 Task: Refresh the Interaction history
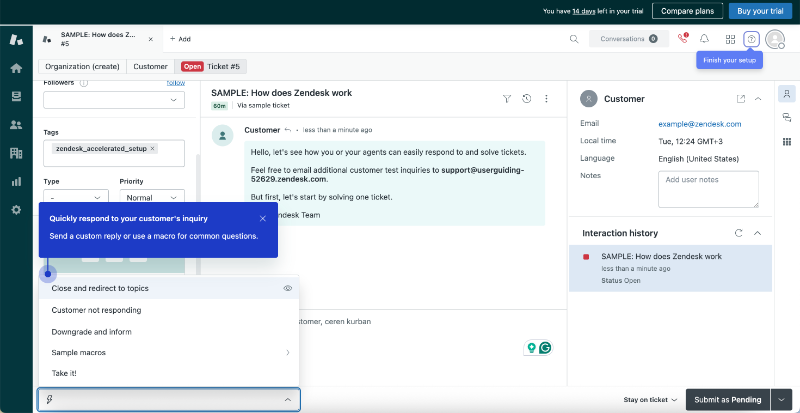738,233
